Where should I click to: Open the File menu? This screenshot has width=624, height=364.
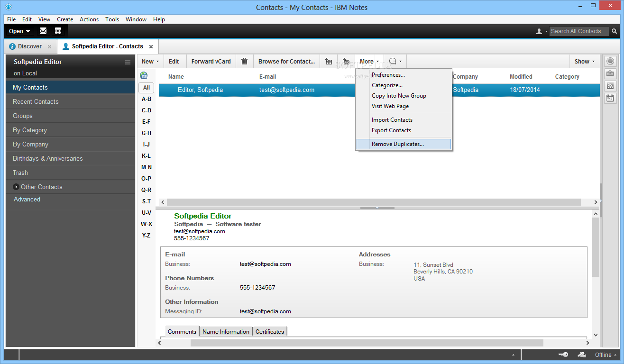11,19
